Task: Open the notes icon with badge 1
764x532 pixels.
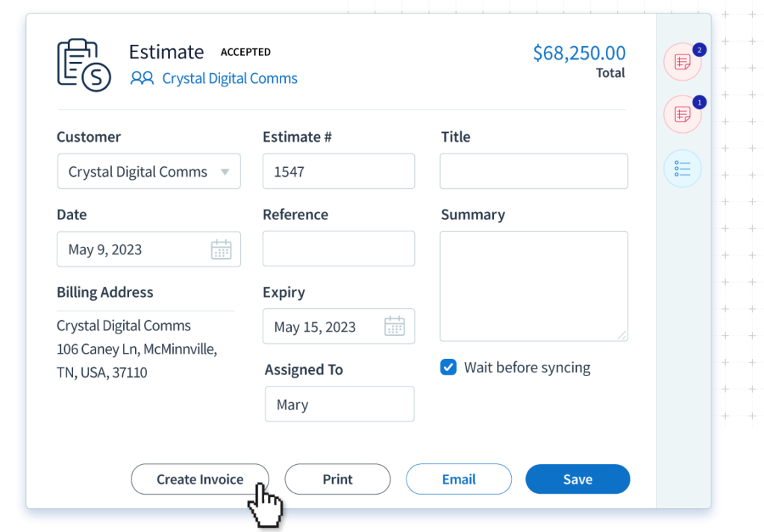Action: tap(682, 114)
